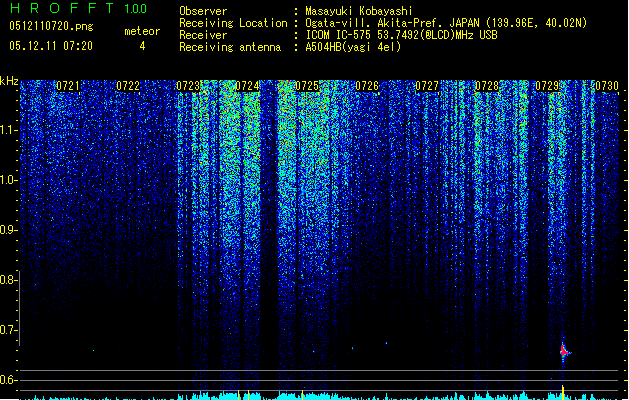Click the version number 1.0.0

click(136, 9)
